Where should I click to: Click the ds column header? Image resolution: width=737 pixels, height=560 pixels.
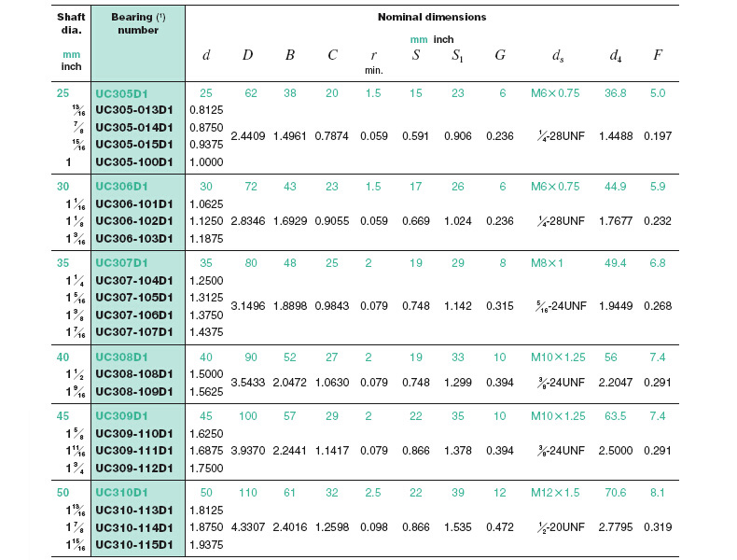pos(557,55)
